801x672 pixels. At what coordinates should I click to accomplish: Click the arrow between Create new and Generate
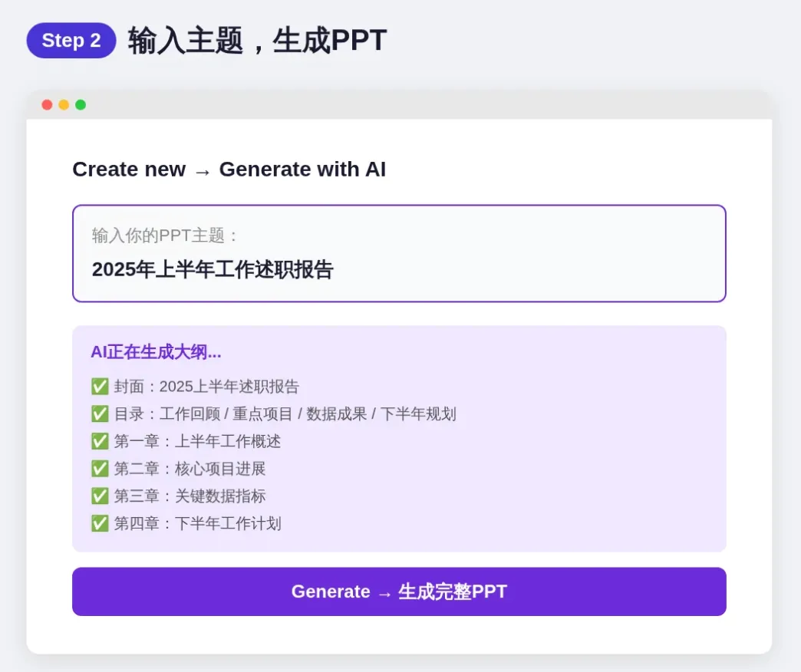click(x=203, y=172)
